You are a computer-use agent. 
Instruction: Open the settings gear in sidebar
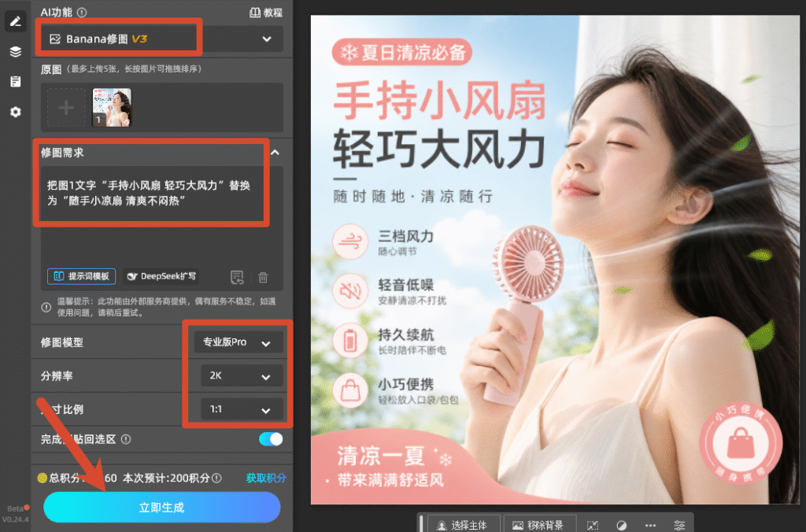(x=16, y=112)
